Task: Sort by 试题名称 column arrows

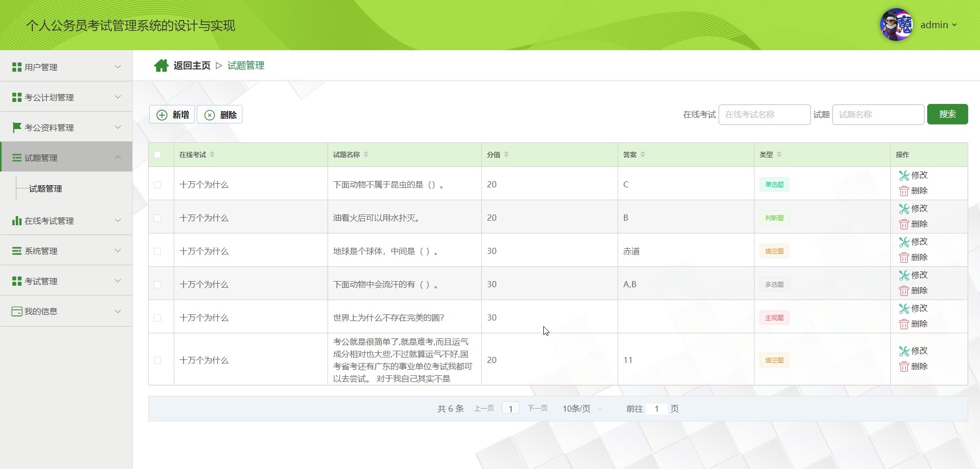Action: pyautogui.click(x=366, y=155)
